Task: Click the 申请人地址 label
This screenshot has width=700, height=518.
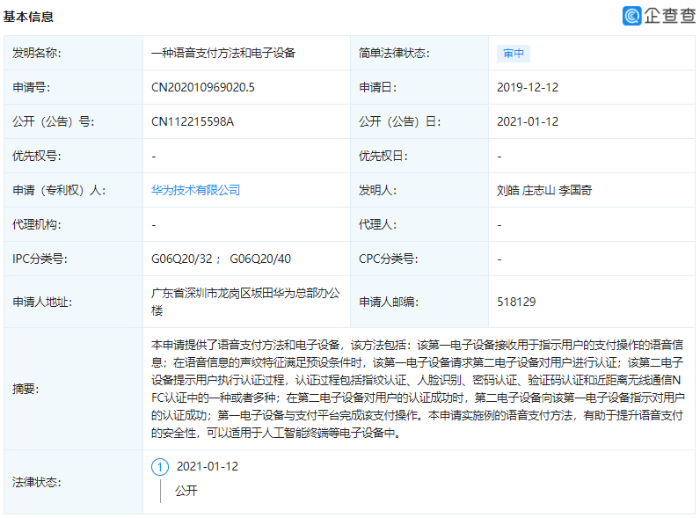Action: click(x=42, y=302)
